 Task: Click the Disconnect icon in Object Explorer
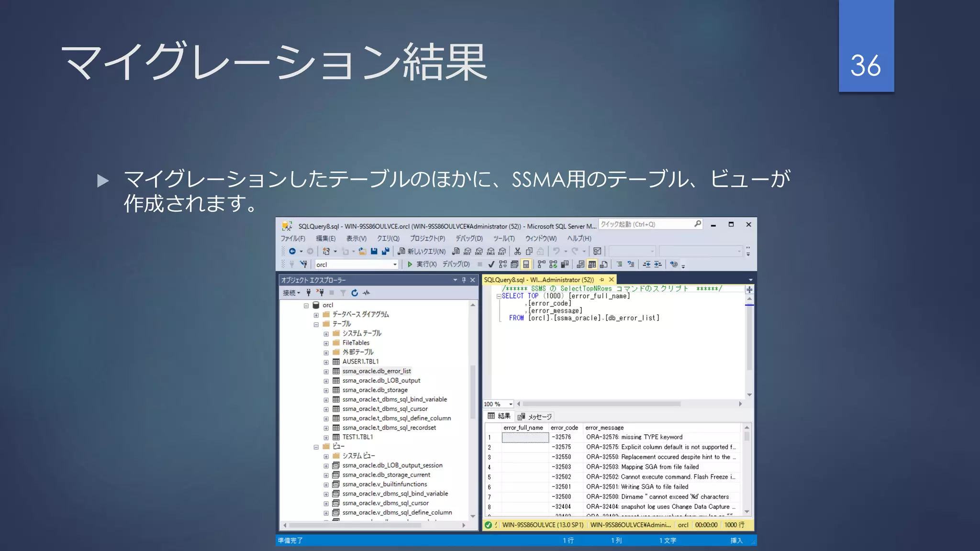coord(320,293)
